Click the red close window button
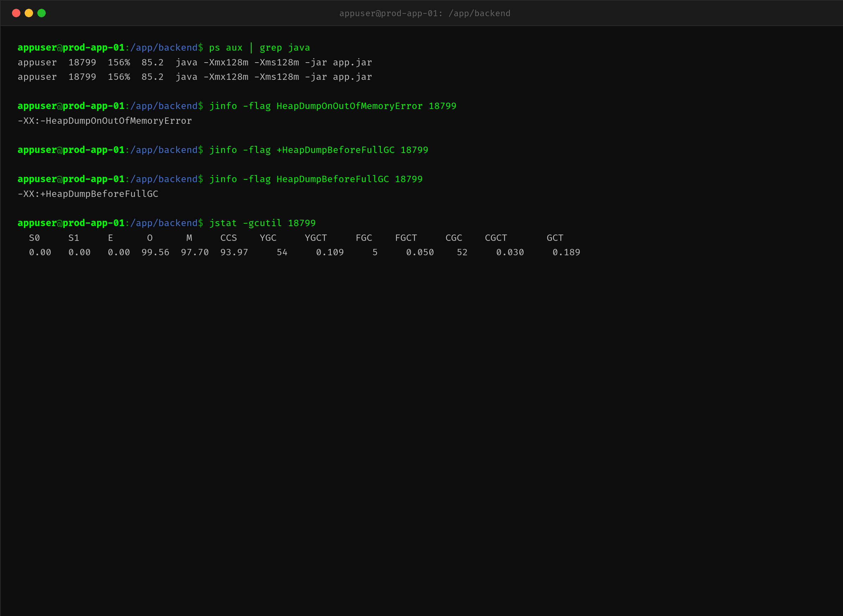The height and width of the screenshot is (616, 843). (x=16, y=13)
